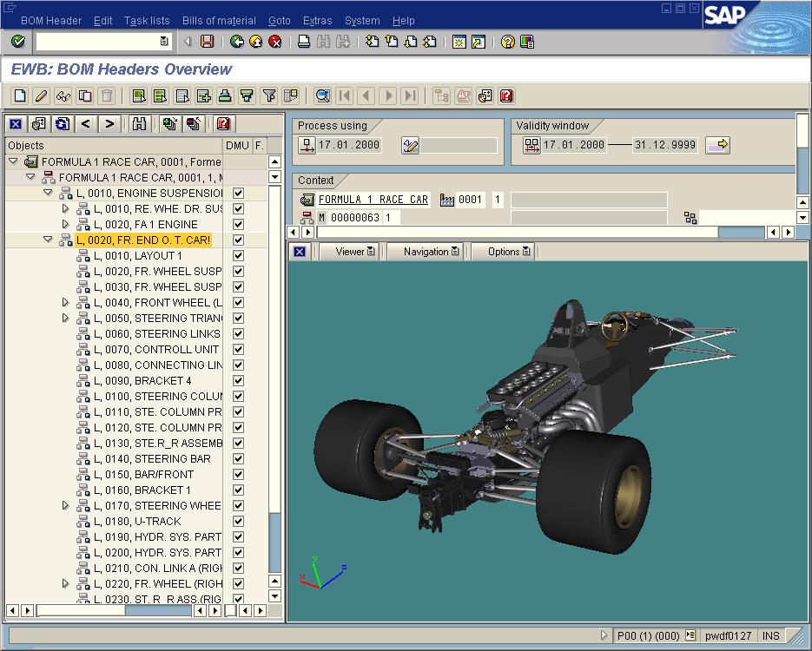The image size is (812, 651).
Task: Expand the L, 0040, FRONT WHEEL node
Action: [65, 303]
